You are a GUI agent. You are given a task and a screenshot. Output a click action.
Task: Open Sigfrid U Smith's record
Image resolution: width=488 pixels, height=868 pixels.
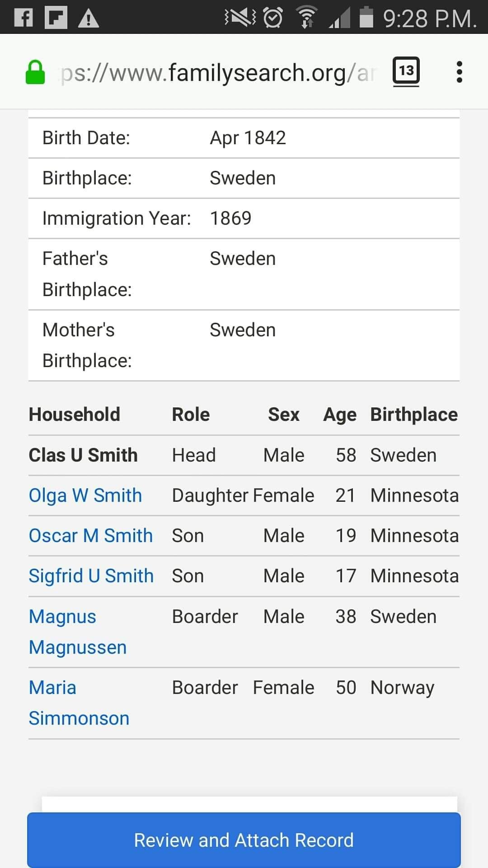tap(91, 576)
